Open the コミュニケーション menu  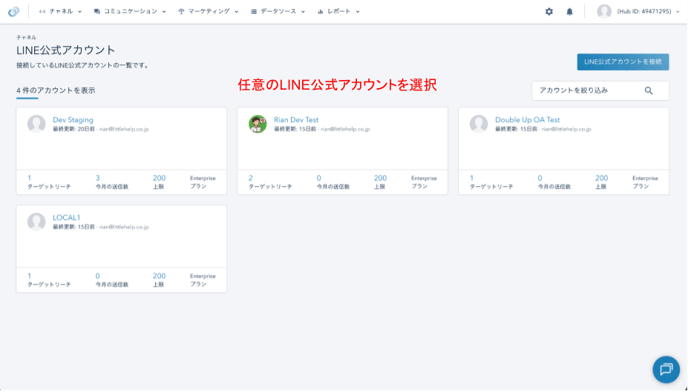coord(130,12)
